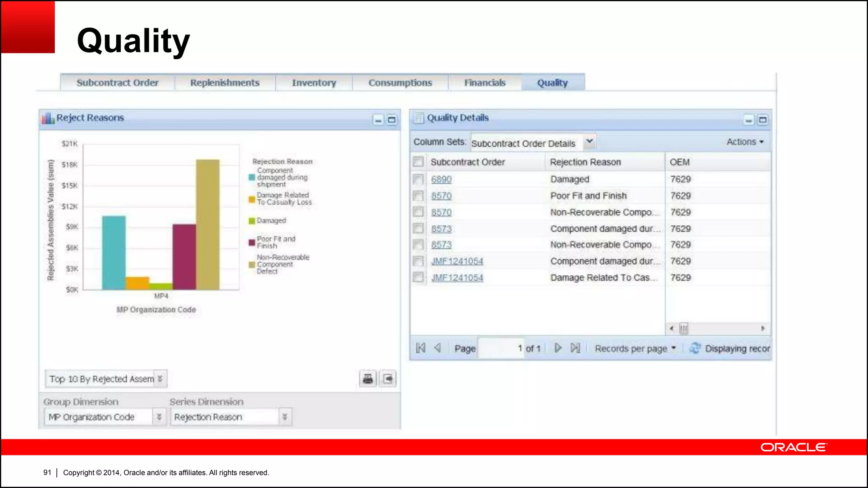868x488 pixels.
Task: Open JMF1241054 link for Component damaged
Action: (x=457, y=261)
